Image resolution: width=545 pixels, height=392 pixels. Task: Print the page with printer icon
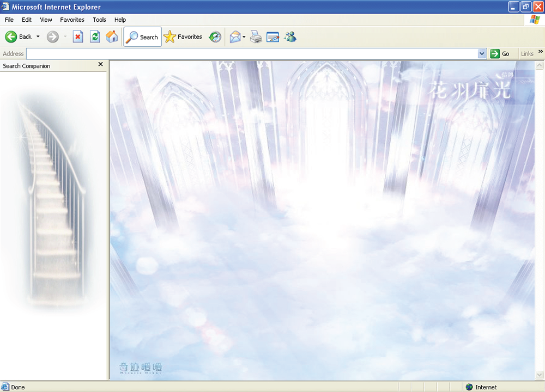pos(256,36)
